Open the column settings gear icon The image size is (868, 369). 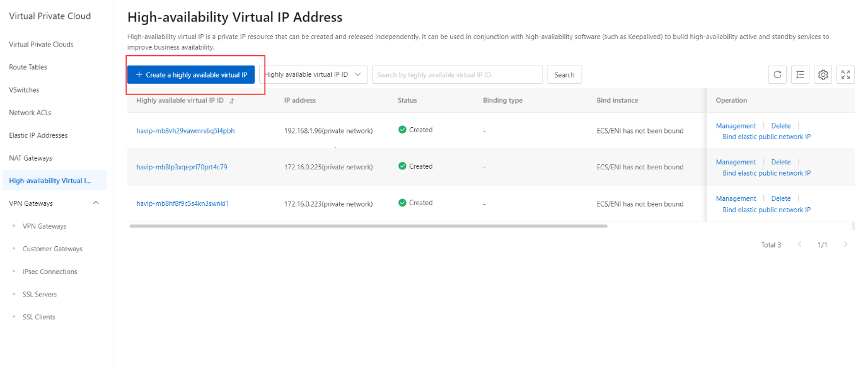tap(823, 75)
